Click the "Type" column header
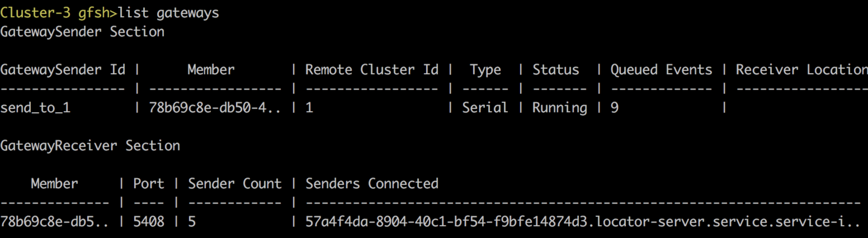868x238 pixels. tap(485, 70)
